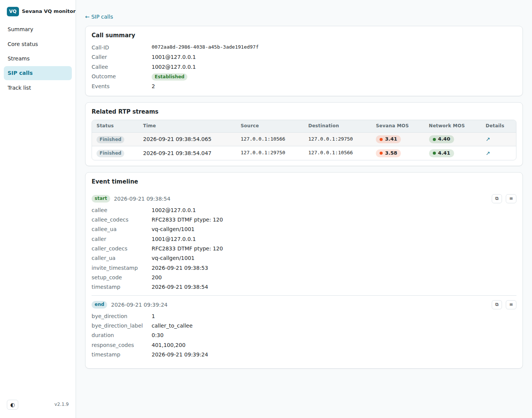This screenshot has height=418, width=532.
Task: Click Network MOS badge 4.41
Action: click(x=441, y=153)
